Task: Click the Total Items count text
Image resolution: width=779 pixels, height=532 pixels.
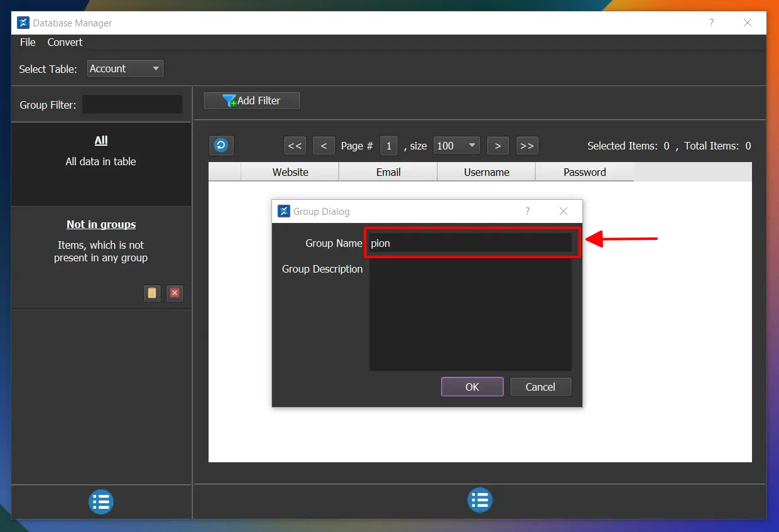Action: pyautogui.click(x=717, y=146)
